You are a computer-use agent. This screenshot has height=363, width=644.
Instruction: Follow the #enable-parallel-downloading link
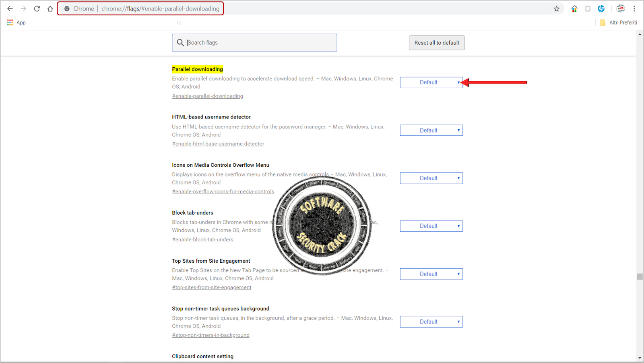pyautogui.click(x=207, y=96)
